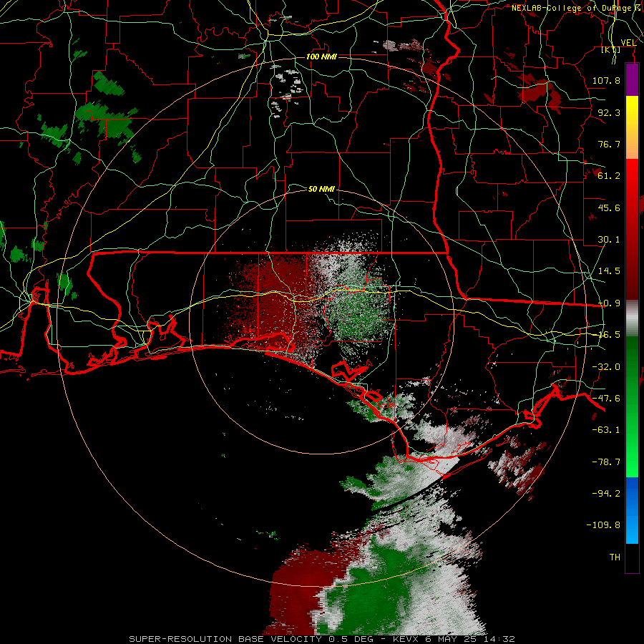
Task: Click the 'SUPER-RESOLUTION BASE VELOCITY' caption at bottom
Action: [225, 639]
